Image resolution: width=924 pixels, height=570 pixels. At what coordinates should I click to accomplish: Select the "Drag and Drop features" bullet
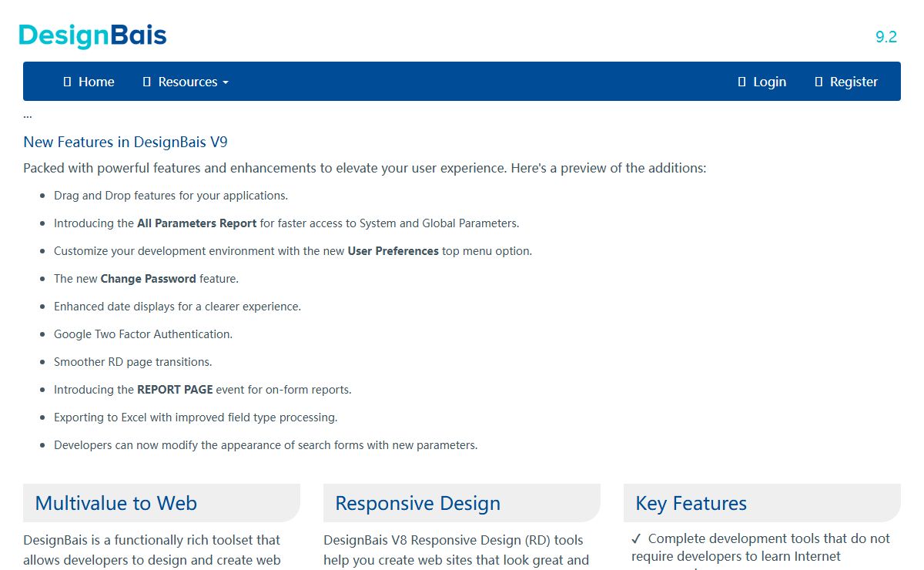171,196
